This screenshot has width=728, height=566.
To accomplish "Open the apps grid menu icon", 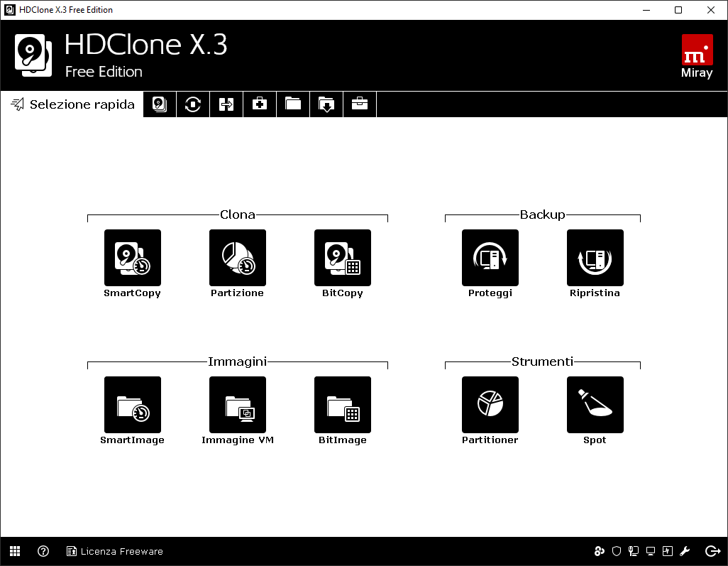I will [x=15, y=551].
